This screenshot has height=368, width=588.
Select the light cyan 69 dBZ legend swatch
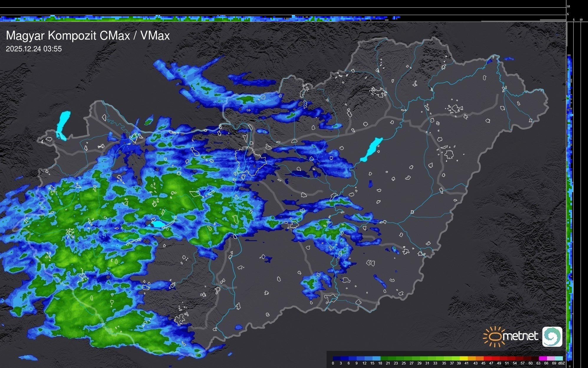(x=559, y=358)
